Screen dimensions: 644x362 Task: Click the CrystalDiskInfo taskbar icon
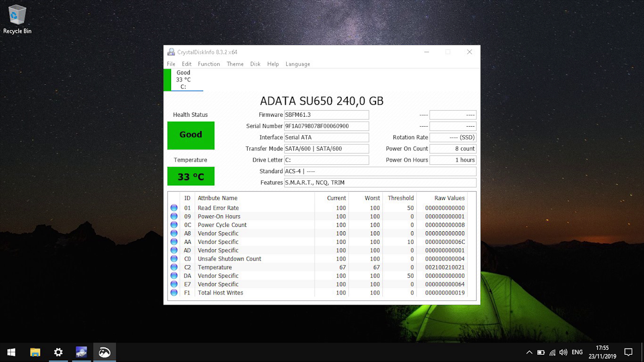[x=81, y=352]
